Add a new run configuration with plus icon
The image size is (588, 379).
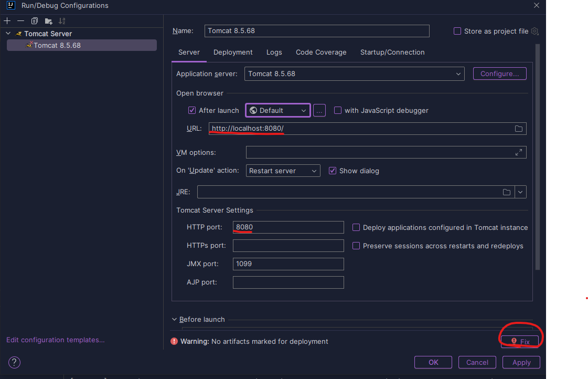7,20
